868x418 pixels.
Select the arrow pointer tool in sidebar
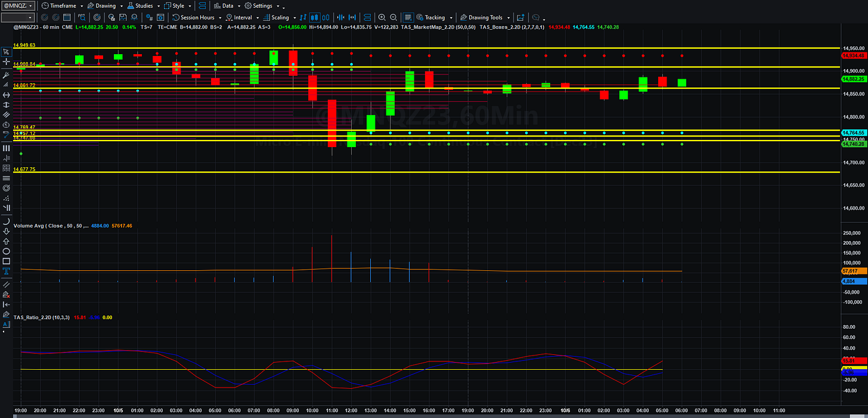6,52
